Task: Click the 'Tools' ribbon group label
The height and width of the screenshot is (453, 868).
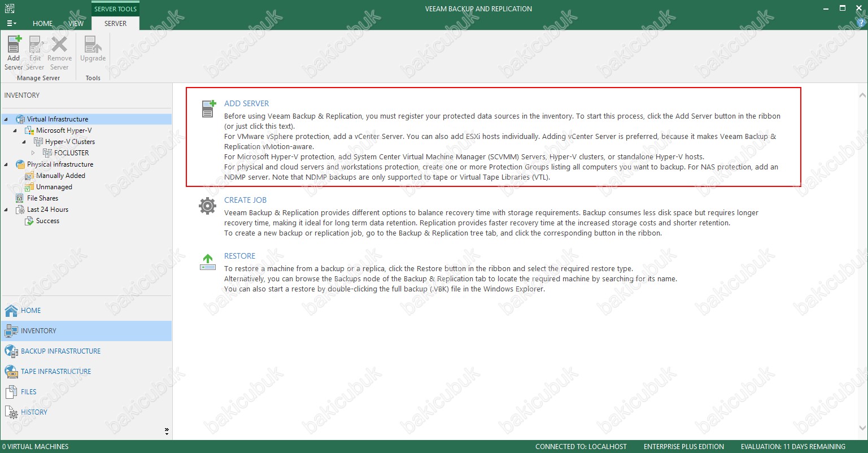Action: tap(93, 78)
